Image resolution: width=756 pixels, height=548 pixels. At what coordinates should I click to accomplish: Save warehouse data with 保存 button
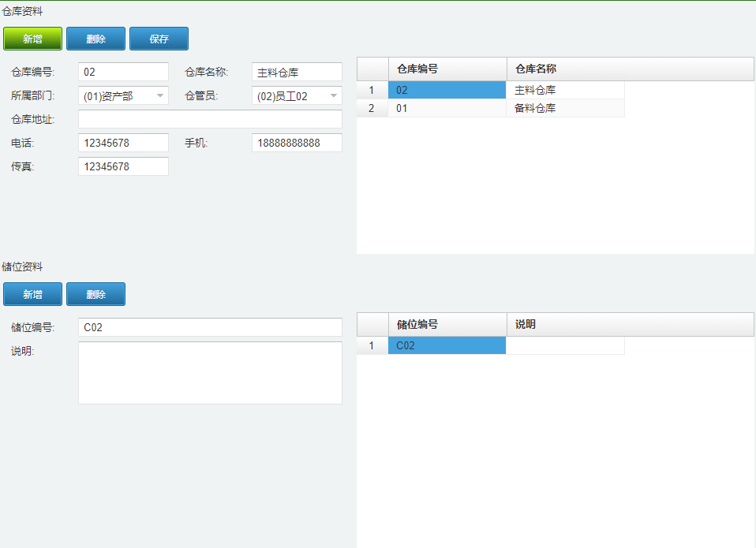pyautogui.click(x=159, y=39)
